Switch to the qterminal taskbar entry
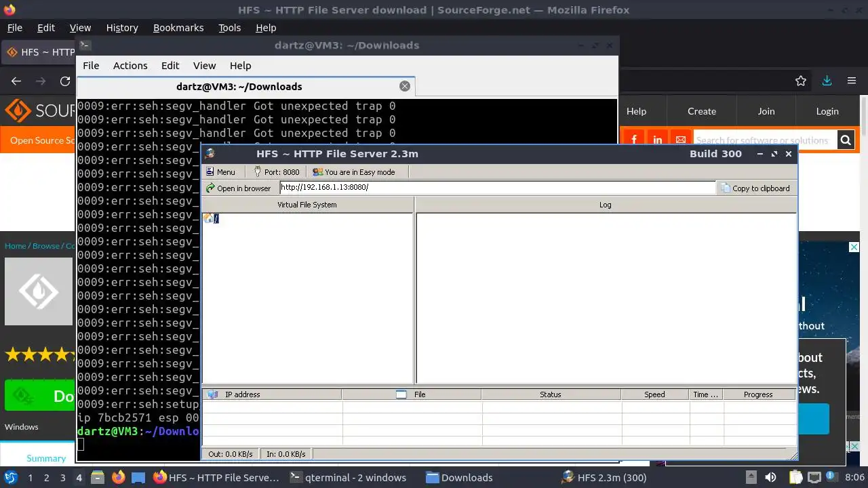This screenshot has width=868, height=488. click(x=347, y=478)
